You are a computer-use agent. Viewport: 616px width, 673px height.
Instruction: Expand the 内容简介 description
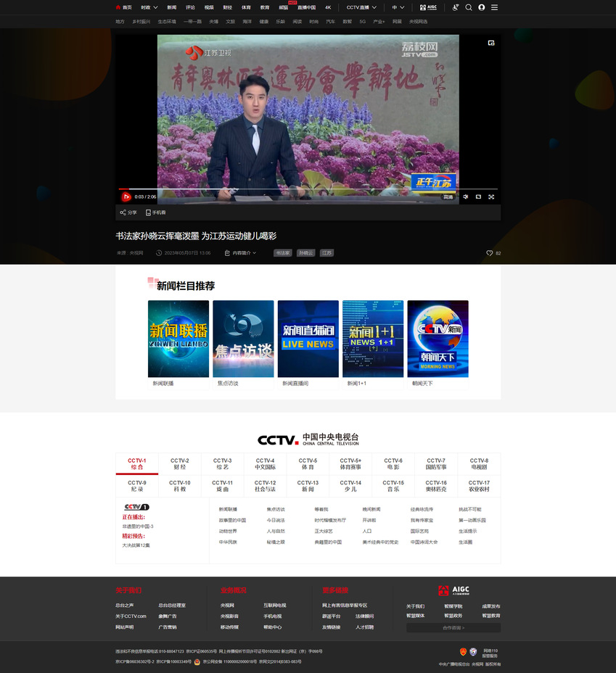(240, 253)
